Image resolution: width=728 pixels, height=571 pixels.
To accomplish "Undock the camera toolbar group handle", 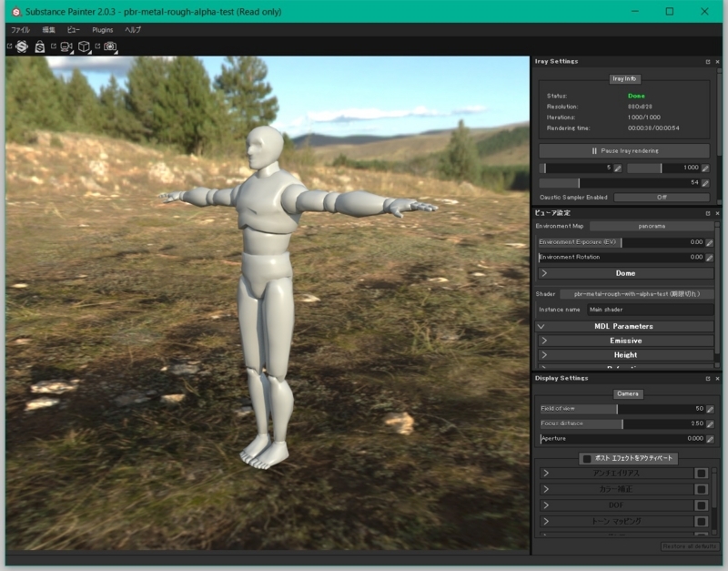I will (x=54, y=46).
